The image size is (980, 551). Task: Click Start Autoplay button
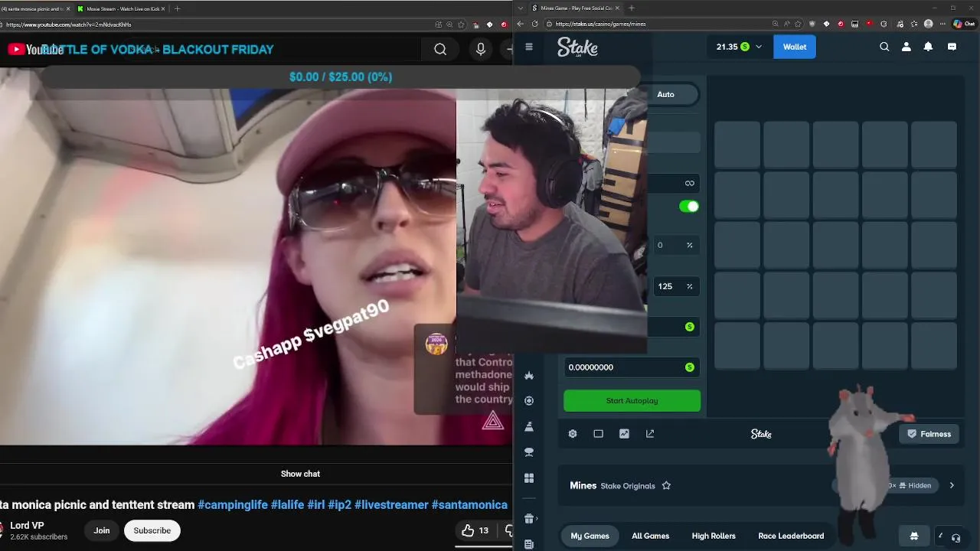coord(632,401)
